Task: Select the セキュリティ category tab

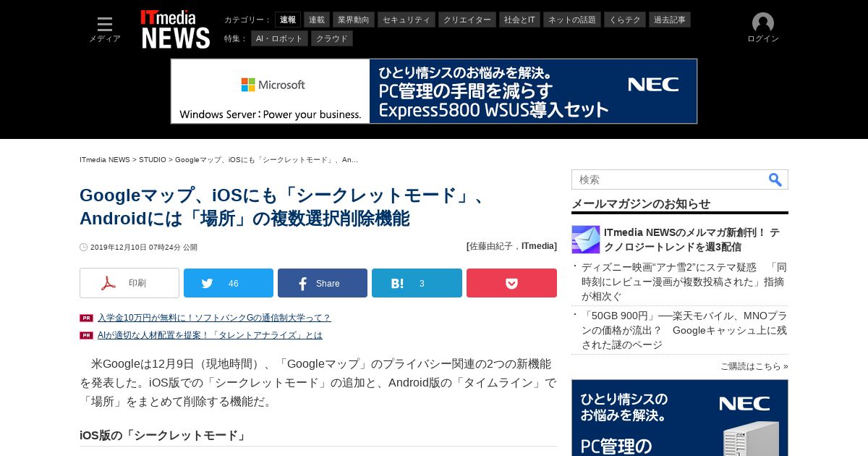Action: pos(406,20)
